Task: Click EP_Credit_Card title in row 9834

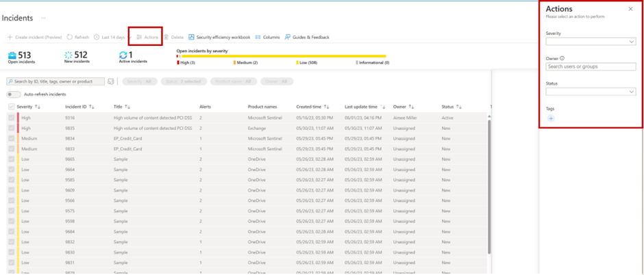Action: (127, 138)
